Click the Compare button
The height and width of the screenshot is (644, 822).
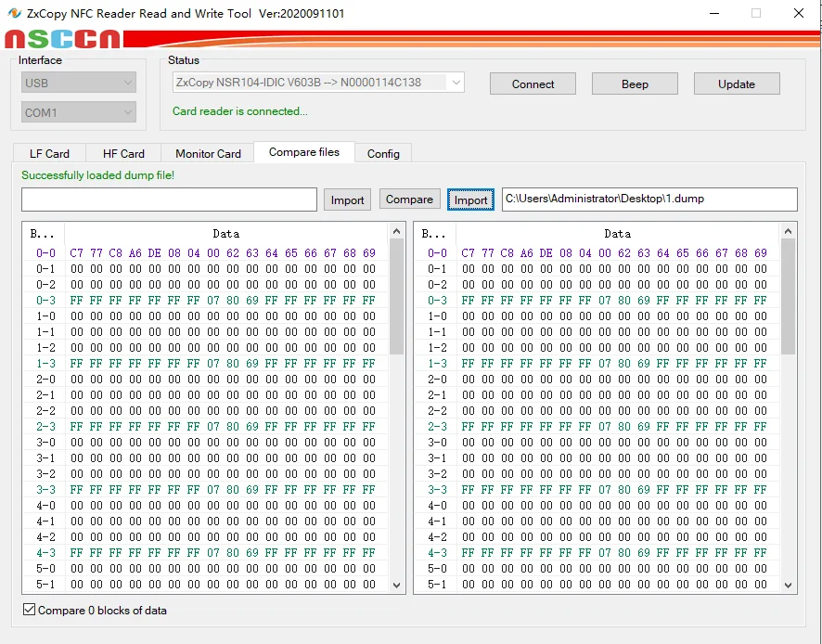[409, 200]
